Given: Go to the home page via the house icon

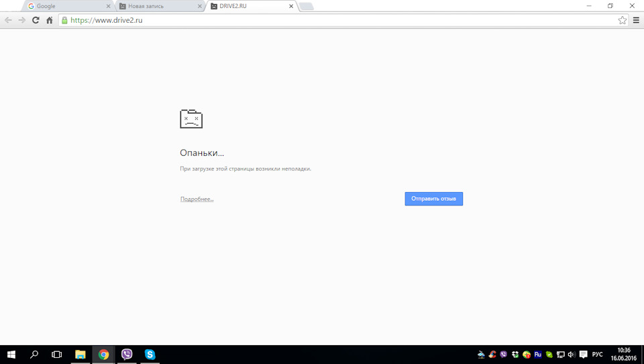Looking at the screenshot, I should [x=49, y=20].
